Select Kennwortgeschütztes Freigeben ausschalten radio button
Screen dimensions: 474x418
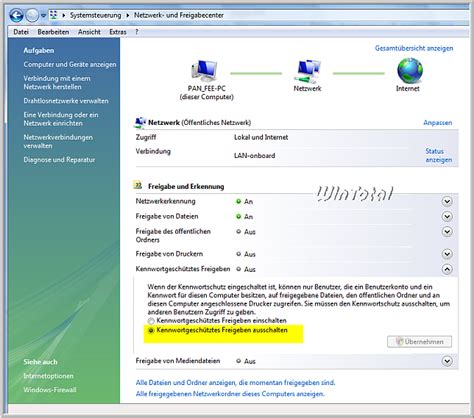151,330
